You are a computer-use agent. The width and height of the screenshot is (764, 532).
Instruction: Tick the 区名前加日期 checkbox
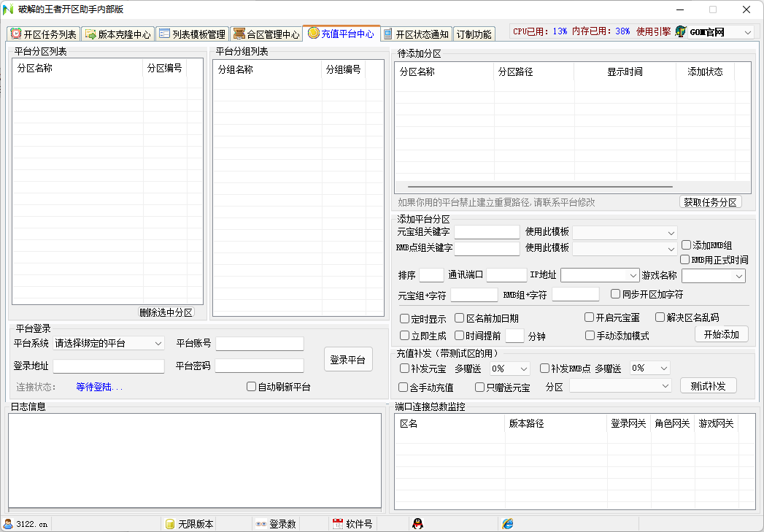tap(460, 318)
